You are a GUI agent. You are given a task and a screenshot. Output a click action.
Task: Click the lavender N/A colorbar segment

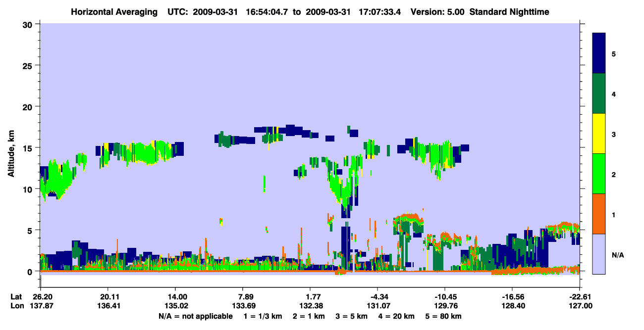tap(599, 254)
